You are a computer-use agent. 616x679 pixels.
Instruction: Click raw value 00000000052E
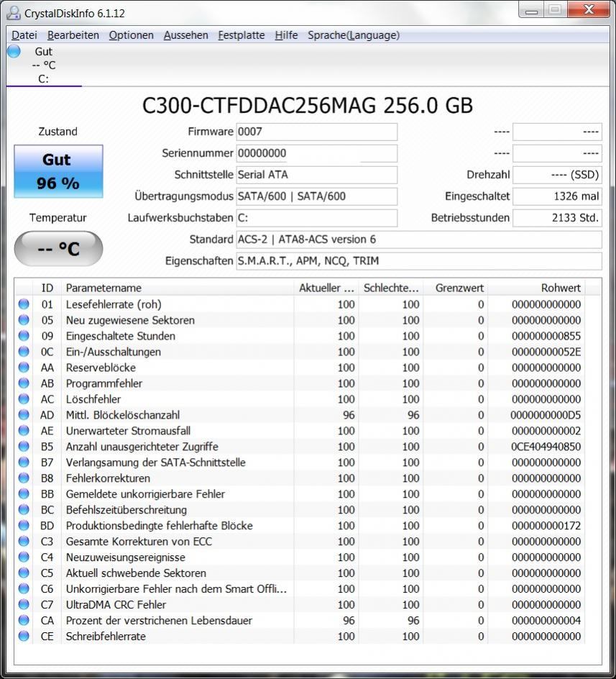click(x=546, y=352)
